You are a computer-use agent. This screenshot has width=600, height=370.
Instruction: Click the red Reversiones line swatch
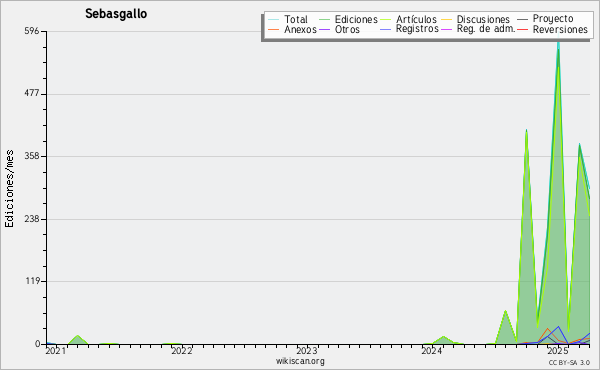[x=522, y=29]
